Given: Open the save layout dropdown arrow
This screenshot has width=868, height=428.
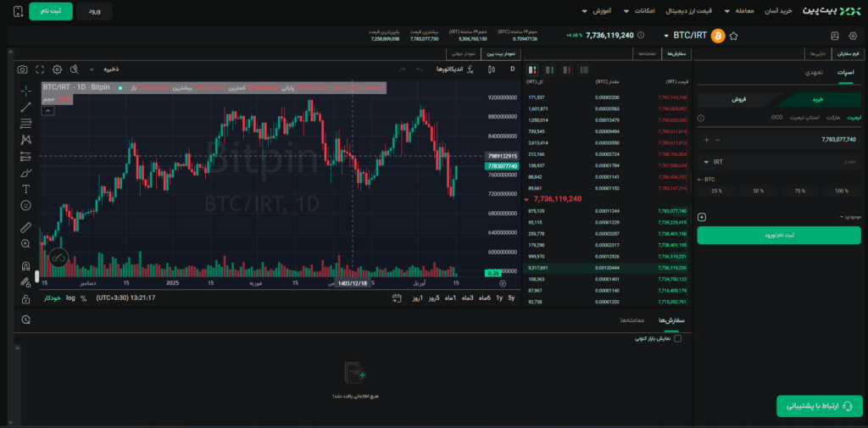Looking at the screenshot, I should 92,69.
